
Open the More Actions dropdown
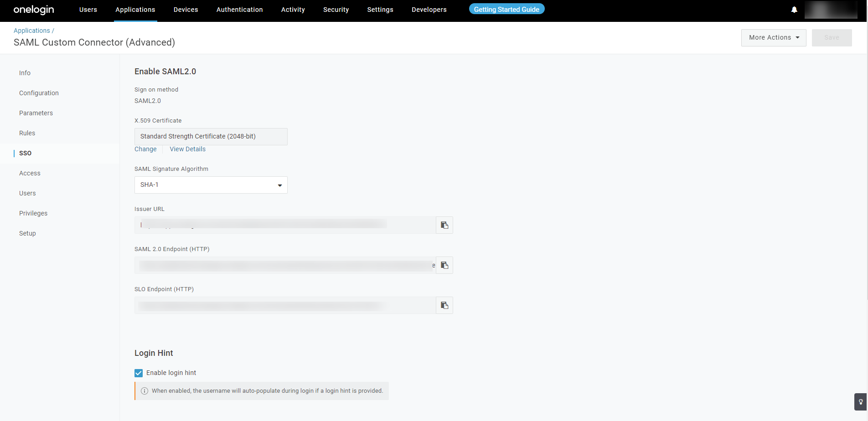[773, 38]
